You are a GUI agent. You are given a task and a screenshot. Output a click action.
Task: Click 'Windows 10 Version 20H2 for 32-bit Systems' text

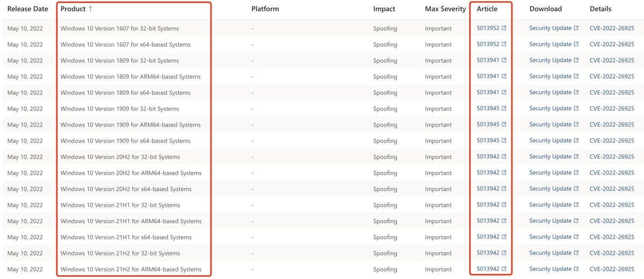point(120,157)
